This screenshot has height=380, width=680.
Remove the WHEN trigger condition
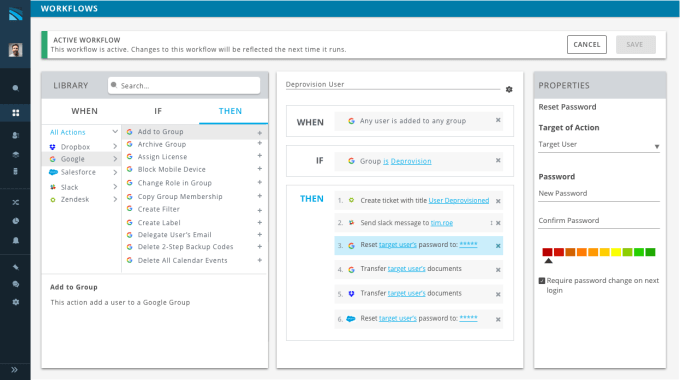coord(498,120)
